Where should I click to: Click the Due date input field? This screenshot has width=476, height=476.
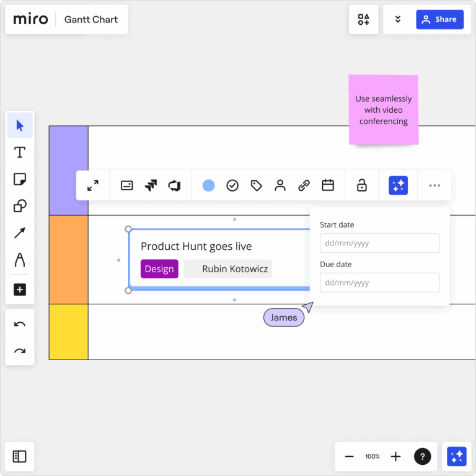pyautogui.click(x=379, y=283)
